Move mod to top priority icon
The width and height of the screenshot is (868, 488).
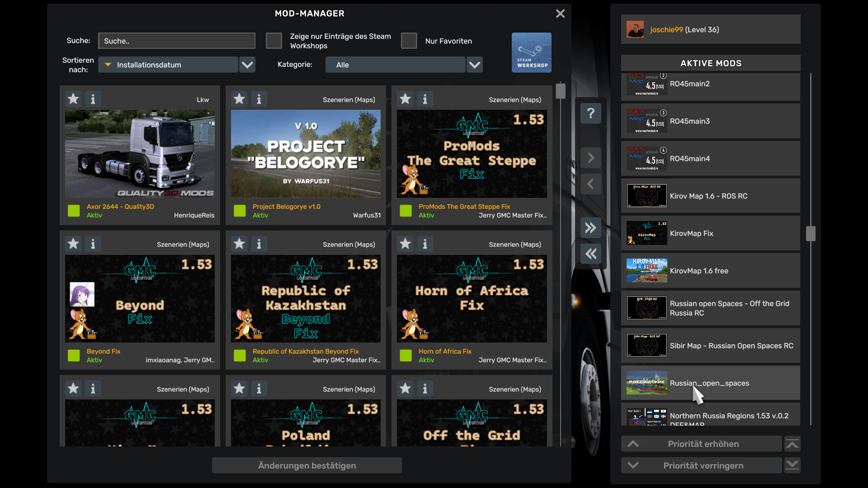793,444
